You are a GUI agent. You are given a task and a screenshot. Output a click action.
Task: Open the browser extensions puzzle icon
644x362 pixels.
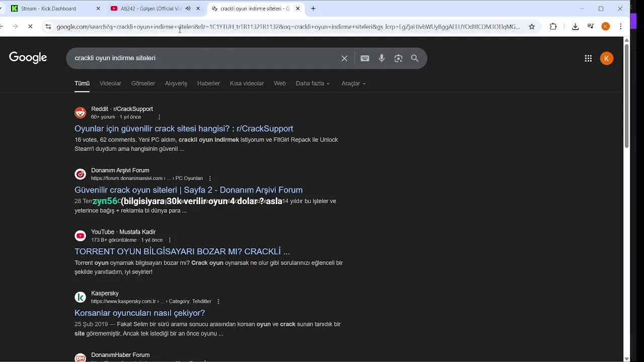pyautogui.click(x=553, y=27)
